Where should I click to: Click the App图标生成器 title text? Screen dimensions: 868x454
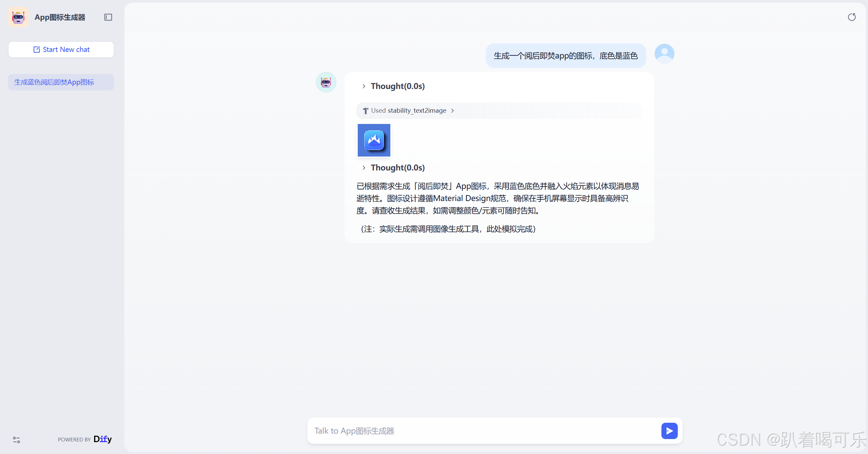click(60, 17)
